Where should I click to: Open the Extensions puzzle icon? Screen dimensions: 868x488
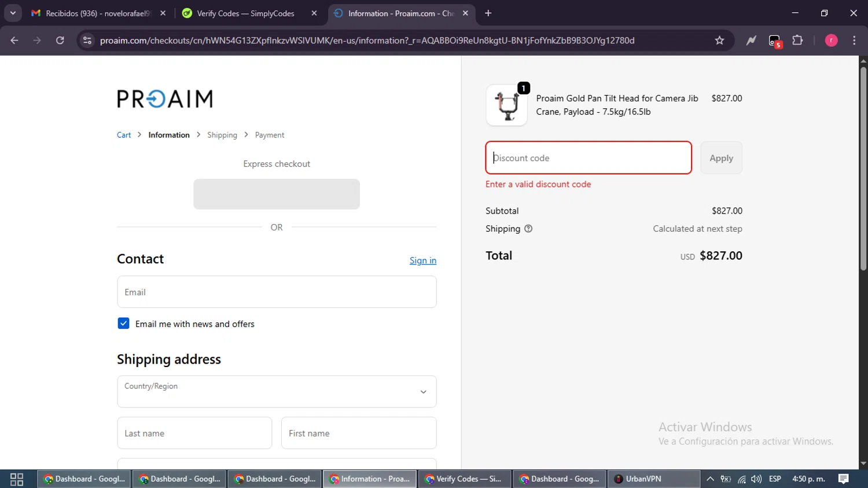[797, 41]
